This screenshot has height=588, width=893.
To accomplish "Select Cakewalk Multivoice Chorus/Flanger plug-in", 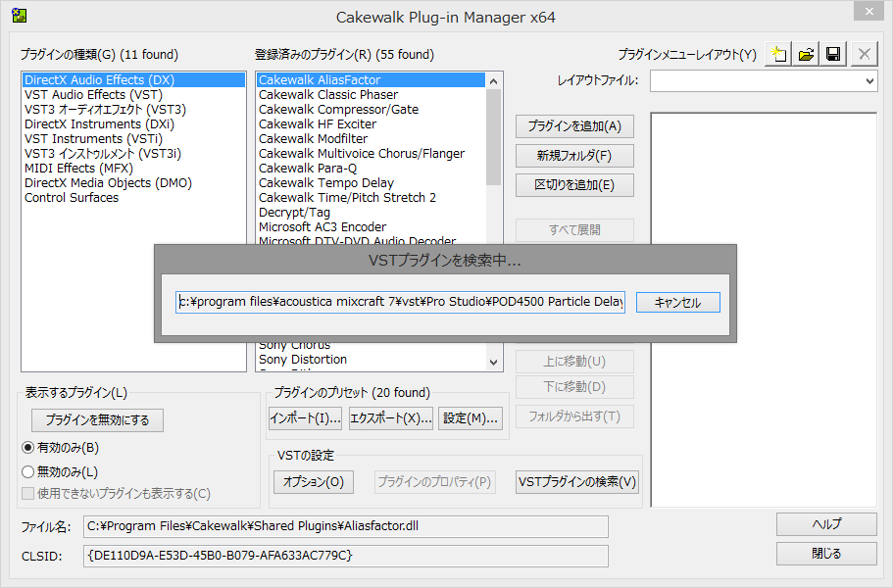I will [x=372, y=154].
